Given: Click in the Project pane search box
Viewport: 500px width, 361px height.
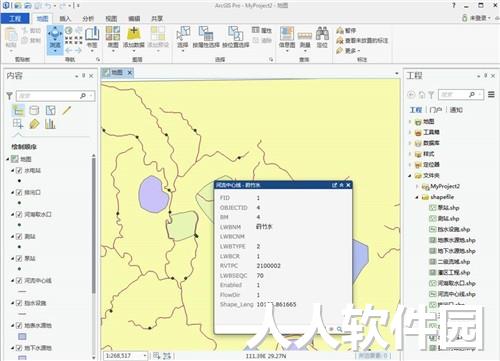Looking at the screenshot, I should point(460,95).
